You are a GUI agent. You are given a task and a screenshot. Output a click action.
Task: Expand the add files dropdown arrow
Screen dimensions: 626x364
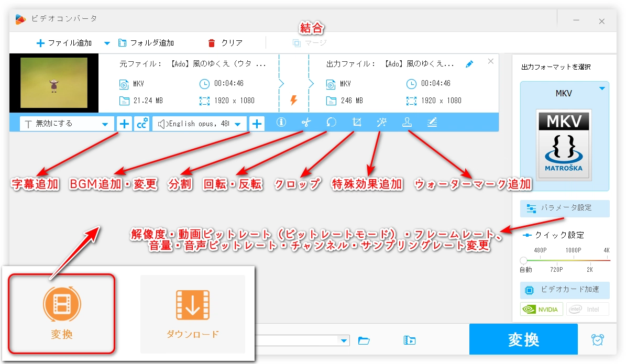[107, 43]
